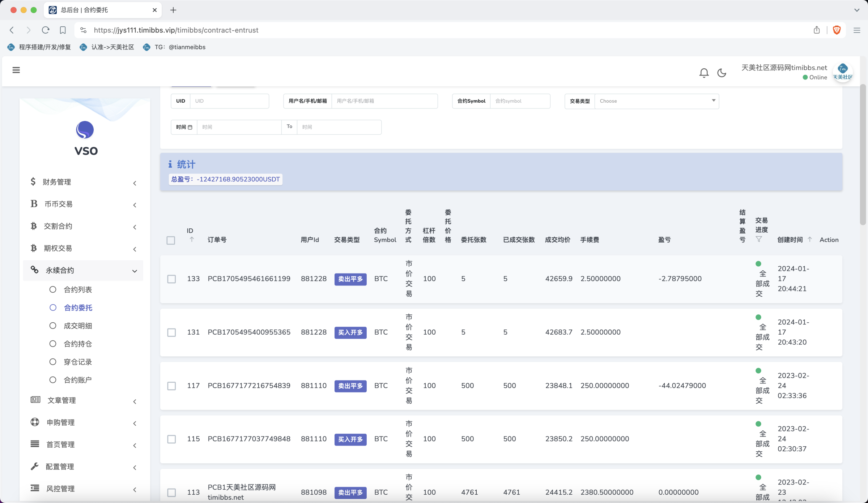
Task: Open the notifications bell icon
Action: pos(703,73)
